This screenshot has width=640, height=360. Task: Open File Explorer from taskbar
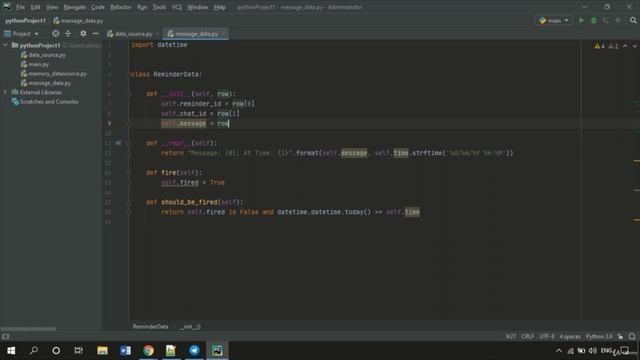click(102, 351)
